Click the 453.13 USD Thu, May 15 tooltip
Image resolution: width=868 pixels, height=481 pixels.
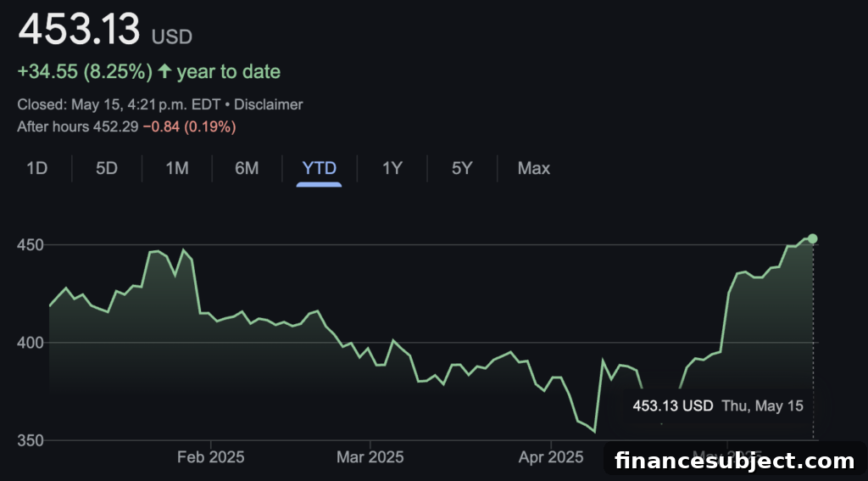(x=718, y=406)
